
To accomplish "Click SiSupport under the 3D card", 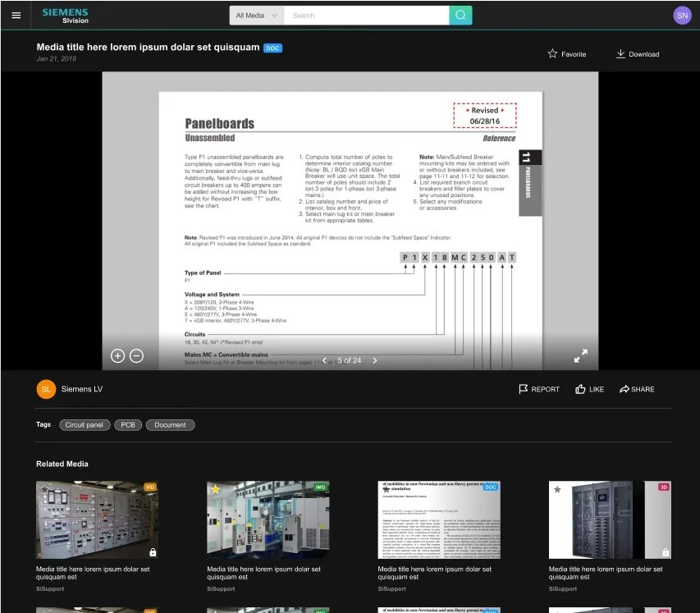I will (x=563, y=589).
